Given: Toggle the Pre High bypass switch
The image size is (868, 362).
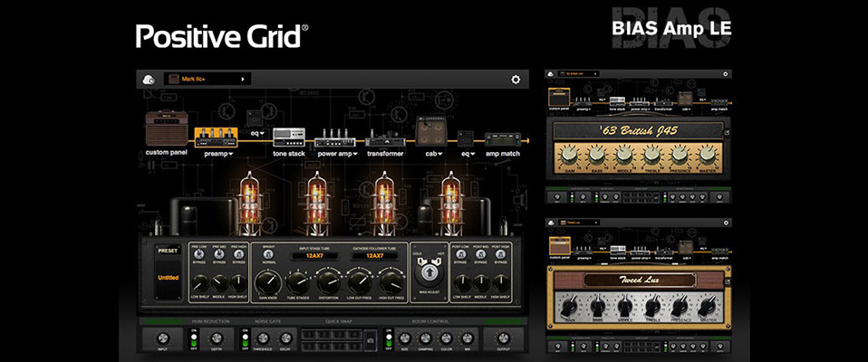Looking at the screenshot, I should click(238, 254).
